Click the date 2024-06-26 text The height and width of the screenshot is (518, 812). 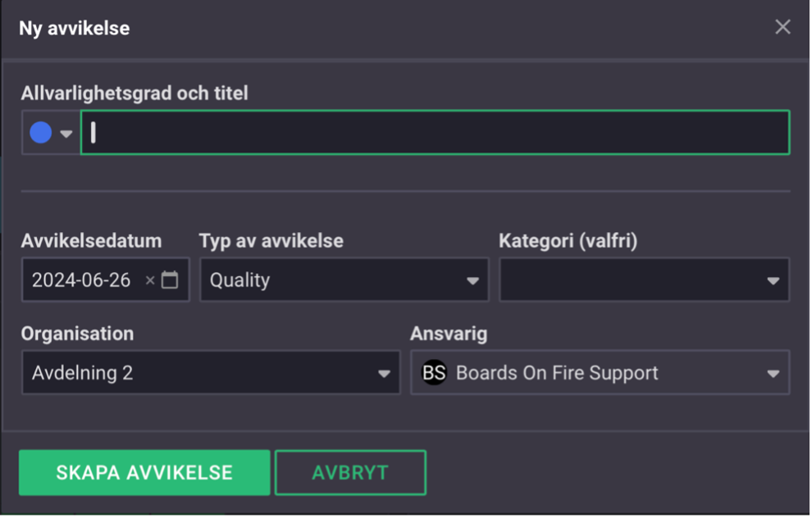79,279
